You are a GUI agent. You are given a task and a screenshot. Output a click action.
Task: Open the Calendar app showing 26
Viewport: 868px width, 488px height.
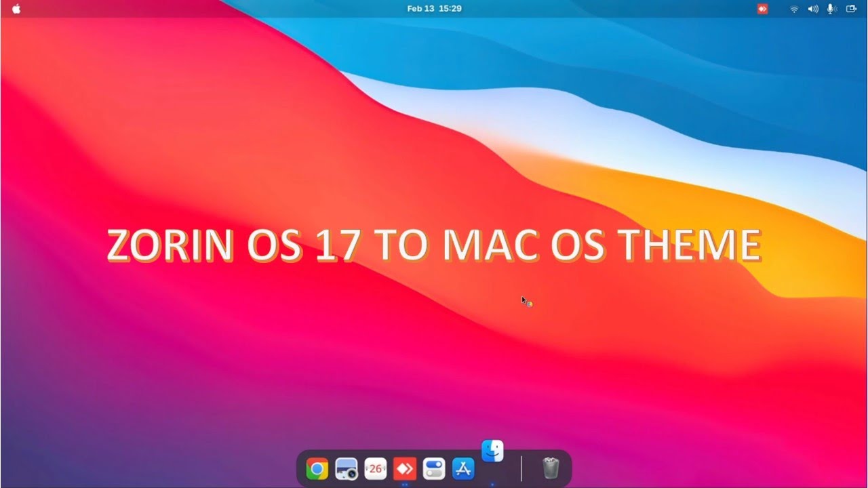coord(376,468)
